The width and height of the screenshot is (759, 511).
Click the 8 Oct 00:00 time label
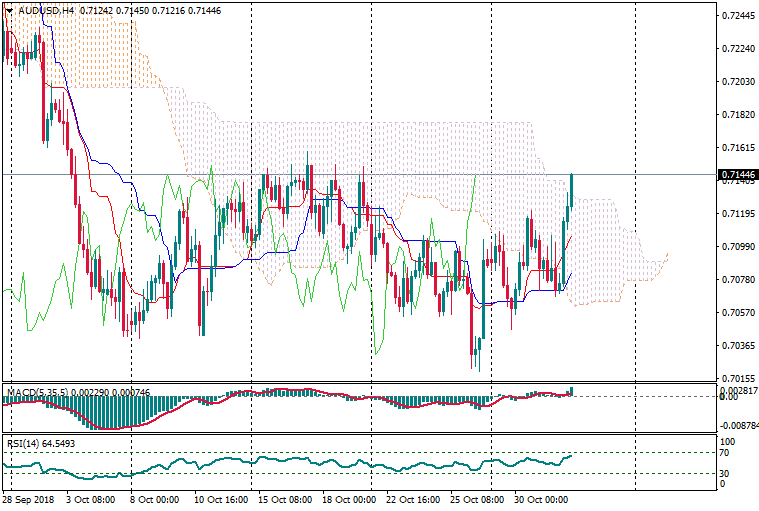[153, 498]
